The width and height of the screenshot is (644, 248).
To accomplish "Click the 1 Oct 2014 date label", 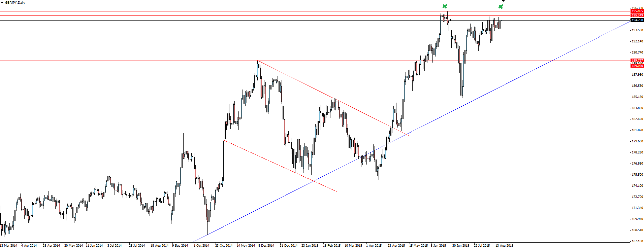I will click(201, 246).
